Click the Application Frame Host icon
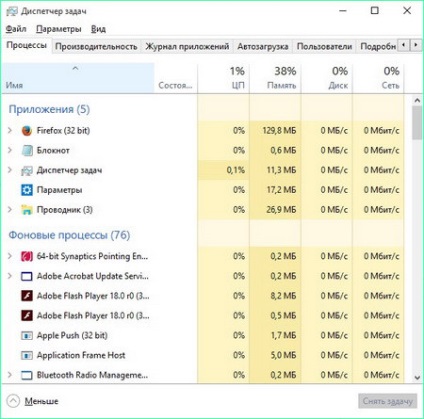 click(x=27, y=355)
